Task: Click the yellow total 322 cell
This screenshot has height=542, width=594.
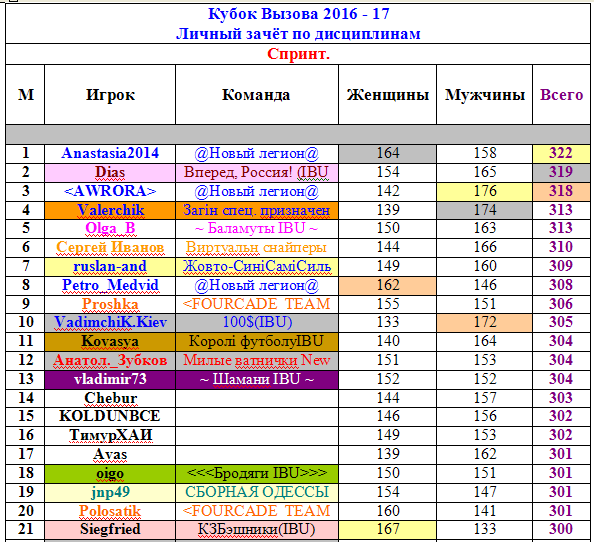Action: coord(561,153)
